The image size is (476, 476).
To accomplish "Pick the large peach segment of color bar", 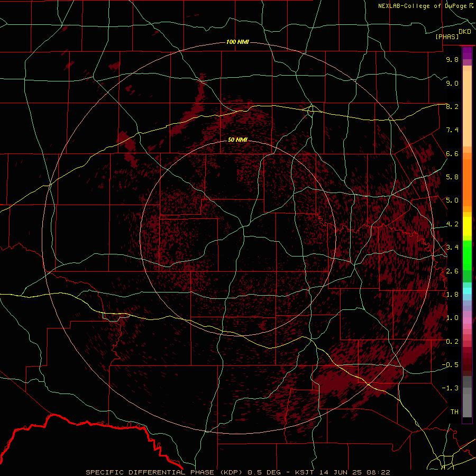I will [467, 108].
